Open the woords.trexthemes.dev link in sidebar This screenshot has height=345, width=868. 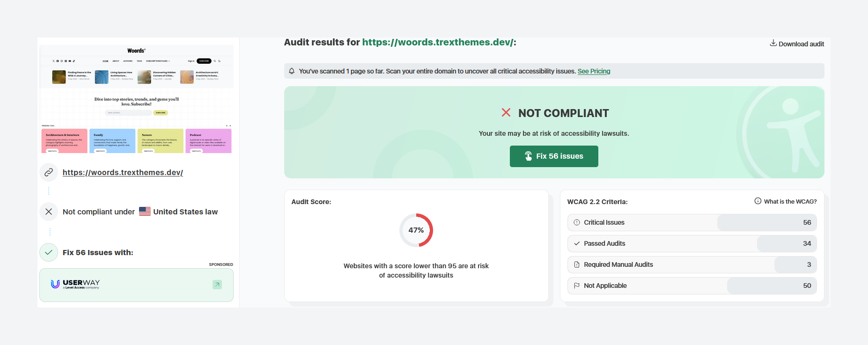[123, 172]
